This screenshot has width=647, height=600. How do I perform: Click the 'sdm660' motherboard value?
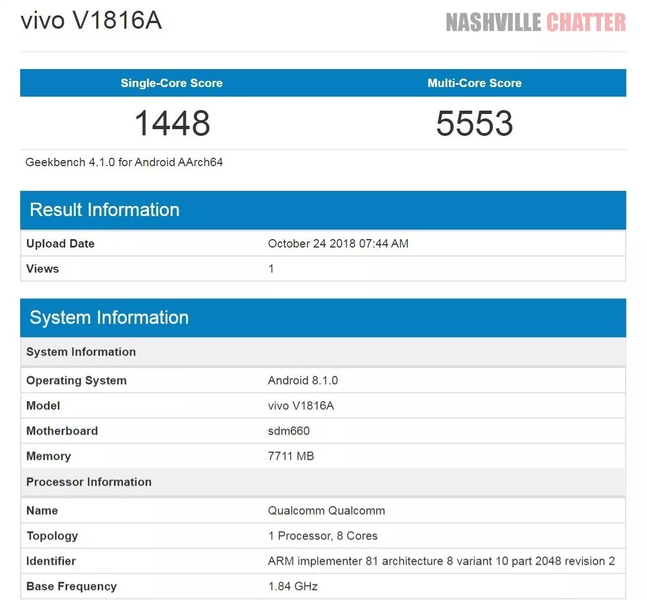[289, 431]
